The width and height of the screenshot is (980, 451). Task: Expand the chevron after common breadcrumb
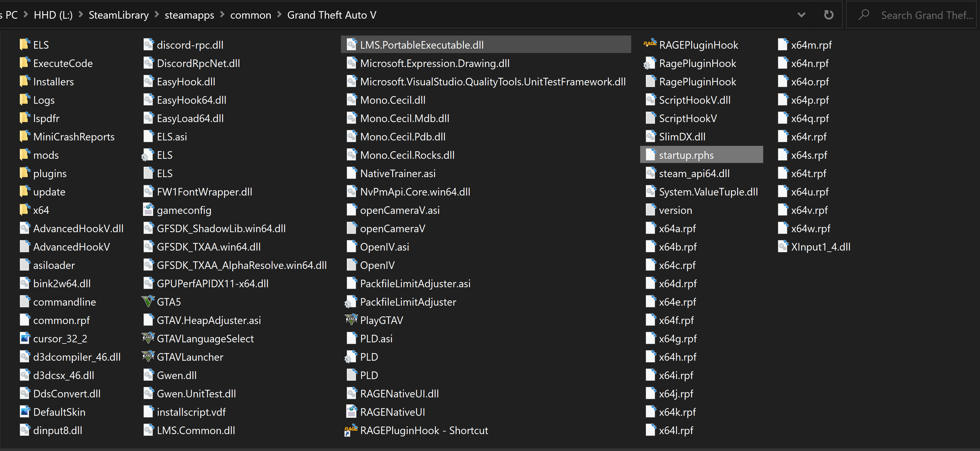(279, 15)
